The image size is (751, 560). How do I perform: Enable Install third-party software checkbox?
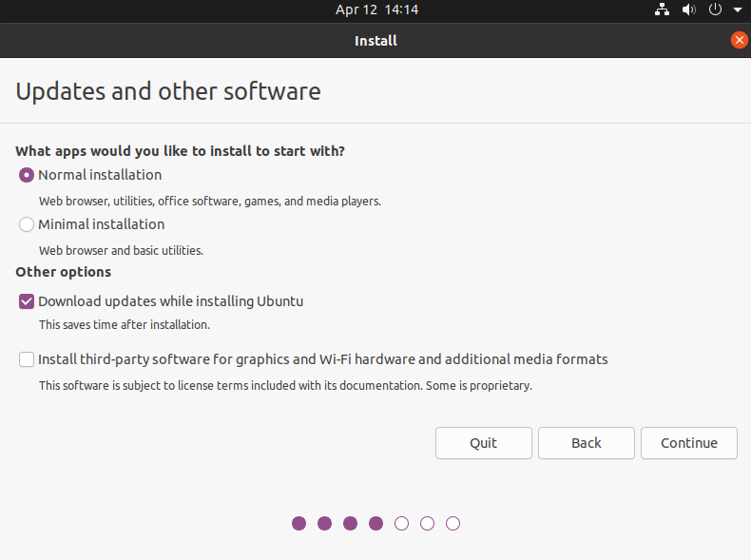(27, 359)
